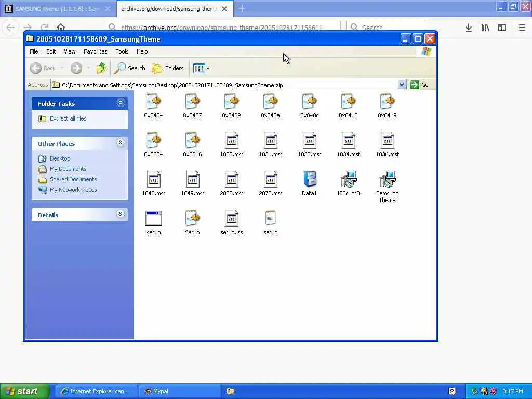The image size is (532, 399).
Task: Select the 2070.mst transform file
Action: click(270, 179)
